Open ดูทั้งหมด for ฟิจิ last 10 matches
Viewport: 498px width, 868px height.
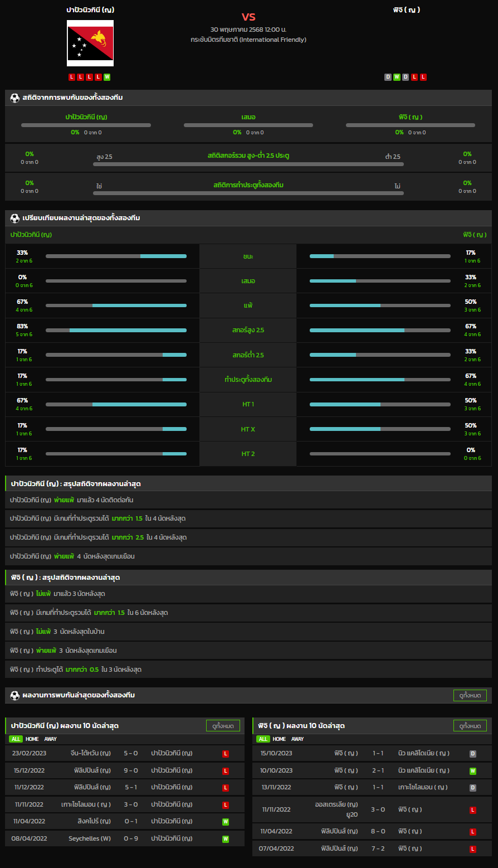pos(470,726)
